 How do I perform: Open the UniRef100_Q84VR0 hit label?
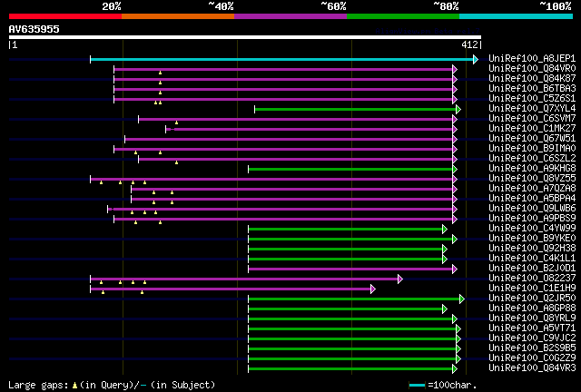click(532, 69)
